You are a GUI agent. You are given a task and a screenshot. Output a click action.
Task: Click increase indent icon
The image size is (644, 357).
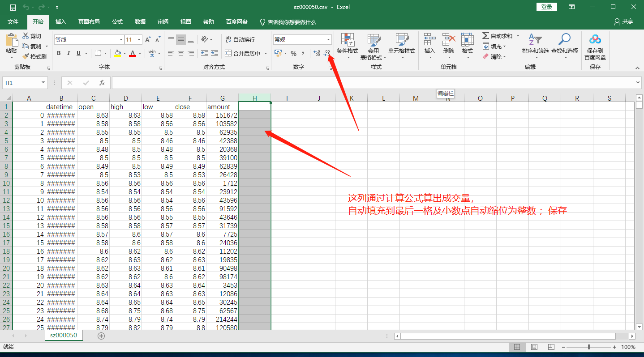click(x=215, y=53)
